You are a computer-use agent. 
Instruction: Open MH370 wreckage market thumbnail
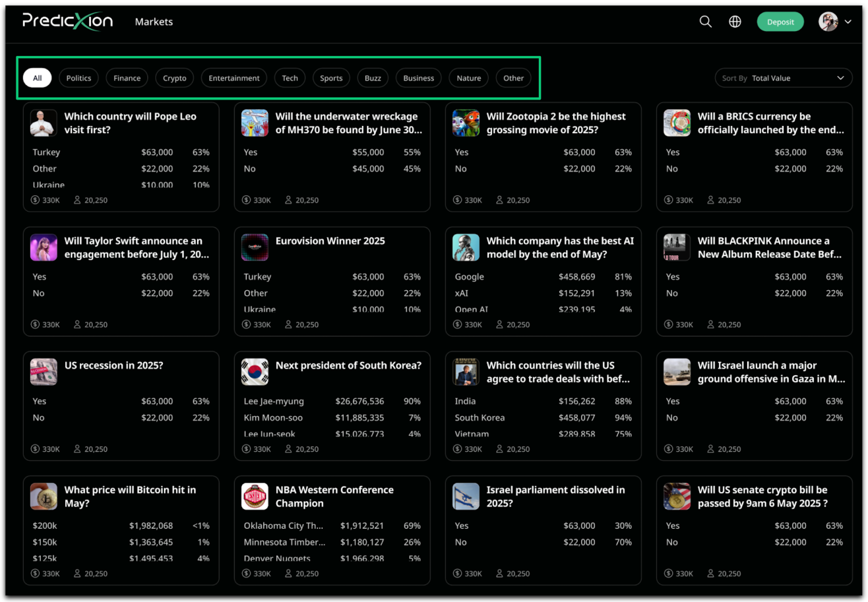[254, 123]
